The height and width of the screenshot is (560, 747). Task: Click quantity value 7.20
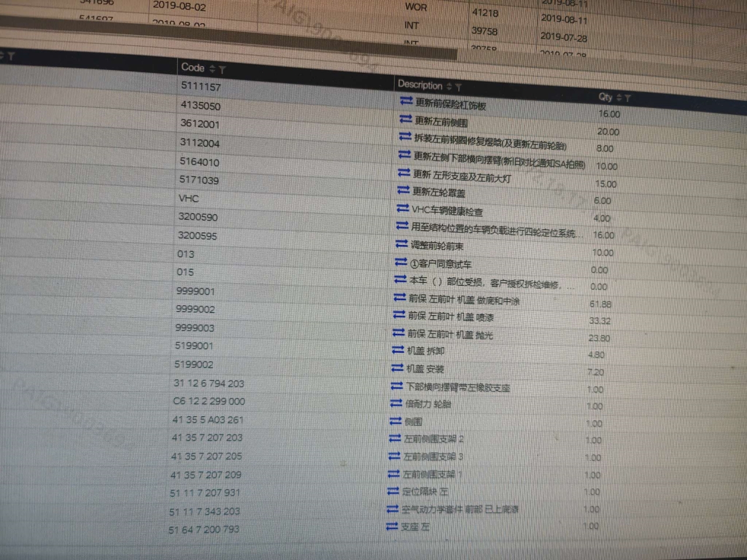point(596,372)
